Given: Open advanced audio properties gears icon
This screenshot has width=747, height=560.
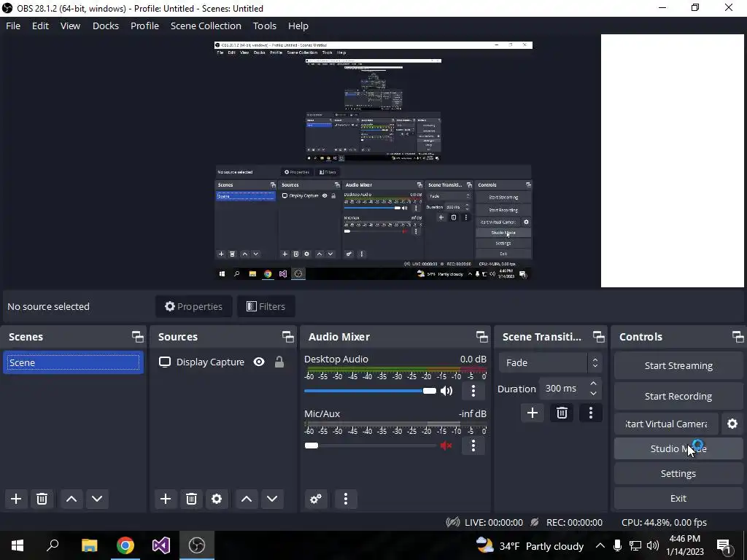Looking at the screenshot, I should pos(316,499).
